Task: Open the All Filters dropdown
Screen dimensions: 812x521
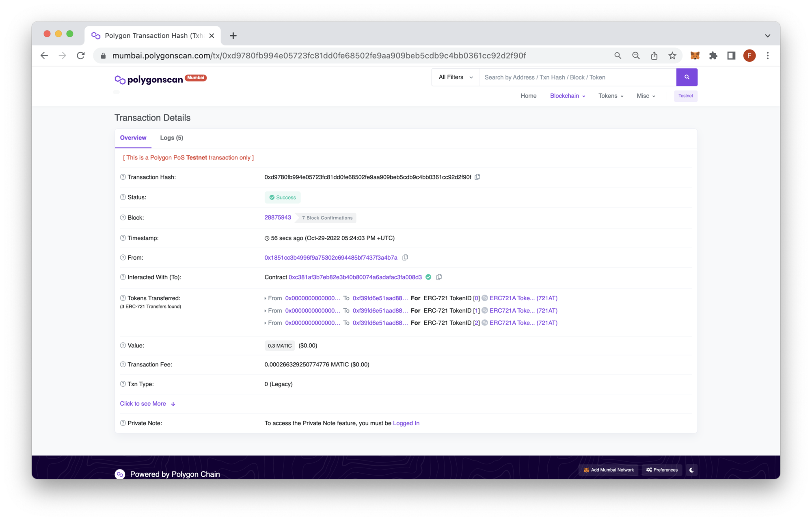Action: point(456,77)
